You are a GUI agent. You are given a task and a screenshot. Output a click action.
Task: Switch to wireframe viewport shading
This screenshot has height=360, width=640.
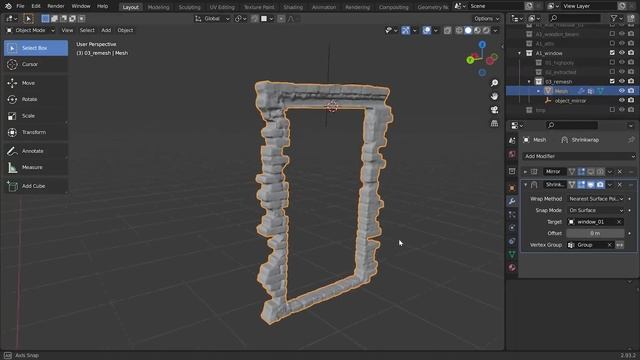(x=459, y=30)
